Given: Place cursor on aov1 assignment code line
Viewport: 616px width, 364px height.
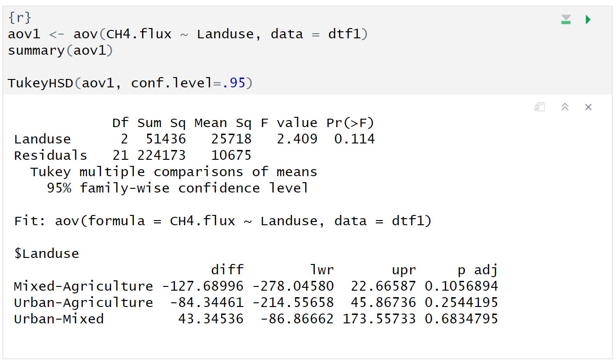Looking at the screenshot, I should 187,34.
